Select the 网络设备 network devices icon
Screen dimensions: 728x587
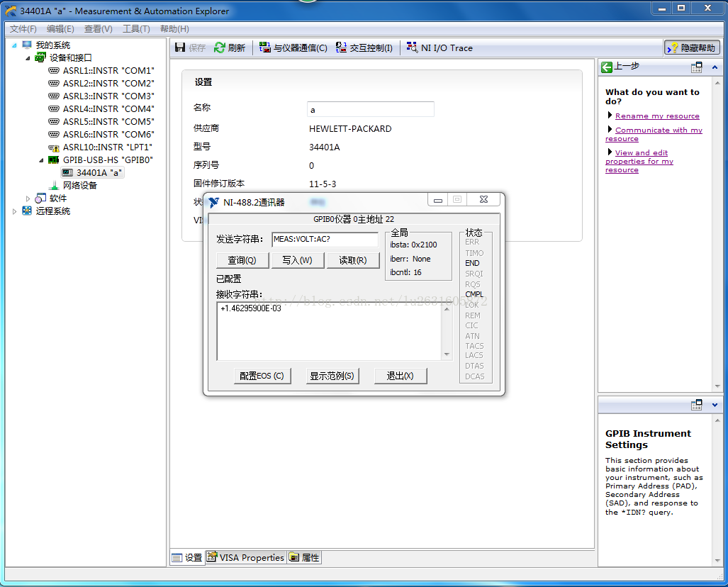tap(54, 185)
